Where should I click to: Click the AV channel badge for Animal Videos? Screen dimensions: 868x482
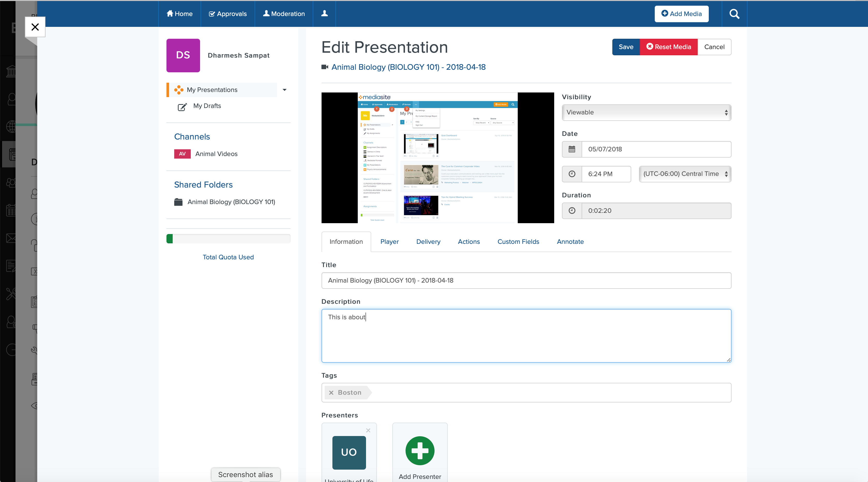pyautogui.click(x=182, y=154)
